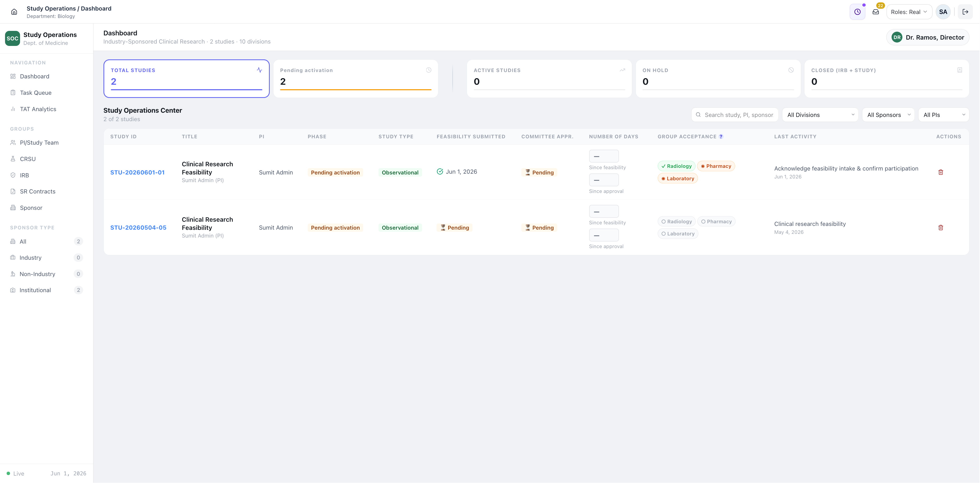Filter by Institutional sponsor type
980x483 pixels.
46,290
